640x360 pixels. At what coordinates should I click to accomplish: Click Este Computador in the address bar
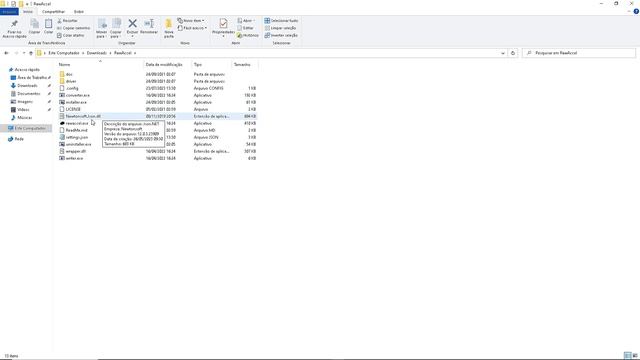click(64, 53)
